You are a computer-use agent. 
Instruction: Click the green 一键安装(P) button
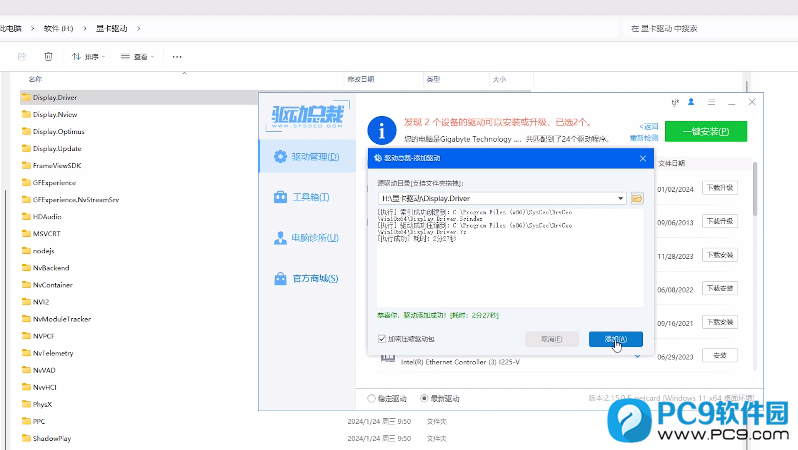coord(706,131)
